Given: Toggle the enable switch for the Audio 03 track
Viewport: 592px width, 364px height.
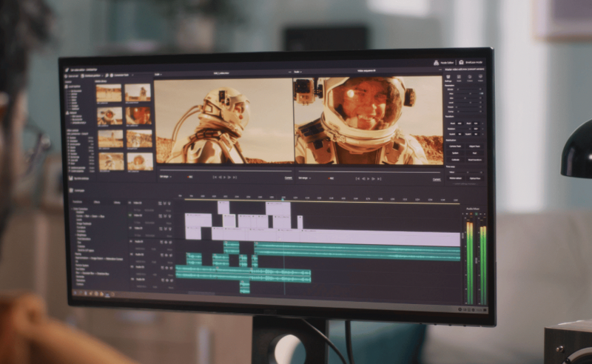Looking at the screenshot, I should (x=132, y=267).
